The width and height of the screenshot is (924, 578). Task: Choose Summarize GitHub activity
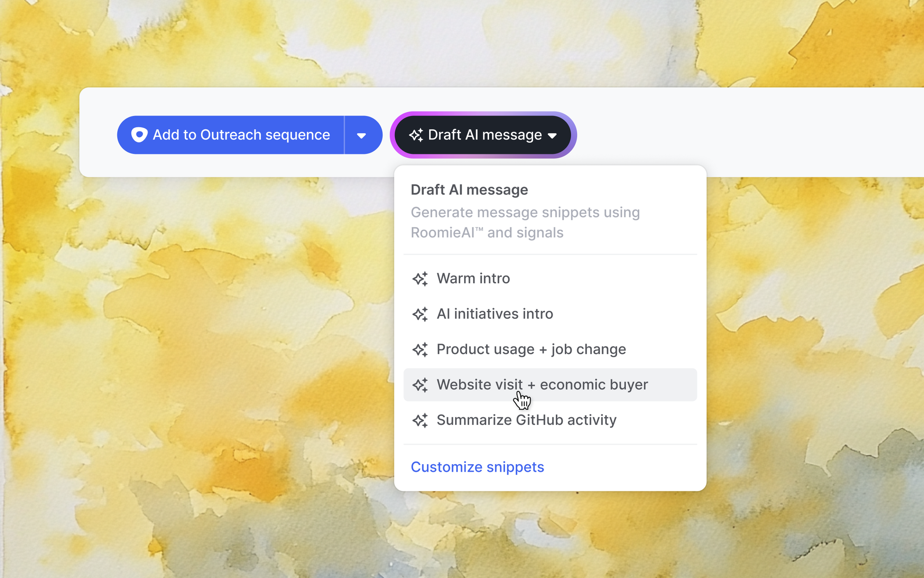[x=526, y=420]
